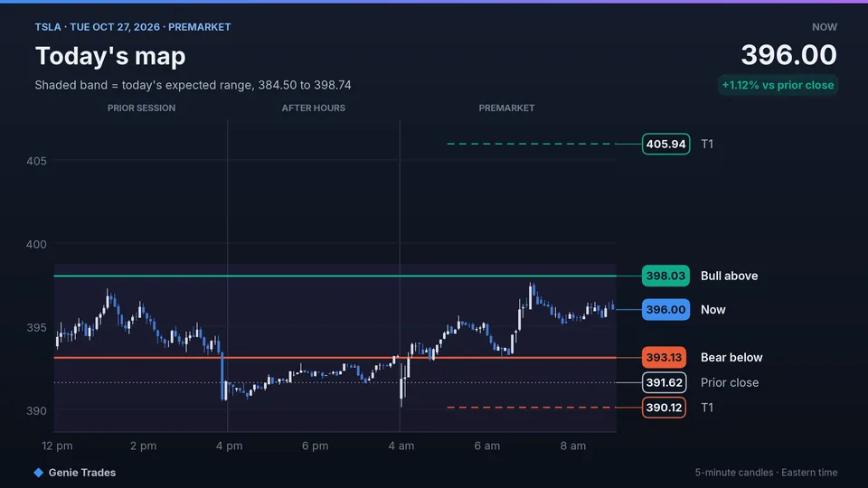Click the 2 pm time axis label

coord(144,446)
